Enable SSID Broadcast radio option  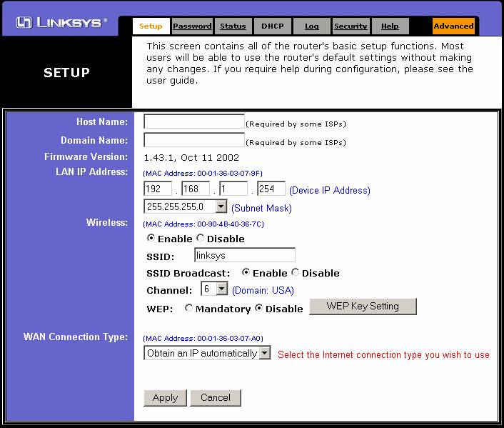pos(246,272)
